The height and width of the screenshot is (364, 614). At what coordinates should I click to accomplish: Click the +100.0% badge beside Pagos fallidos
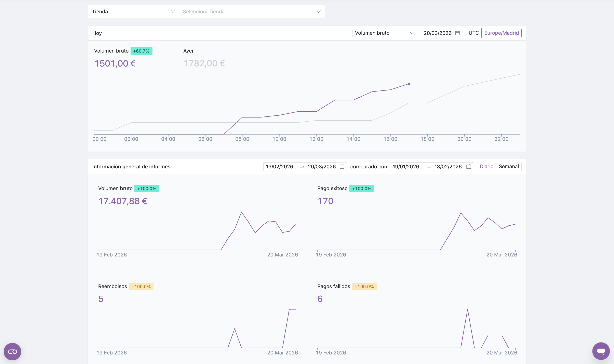(364, 286)
